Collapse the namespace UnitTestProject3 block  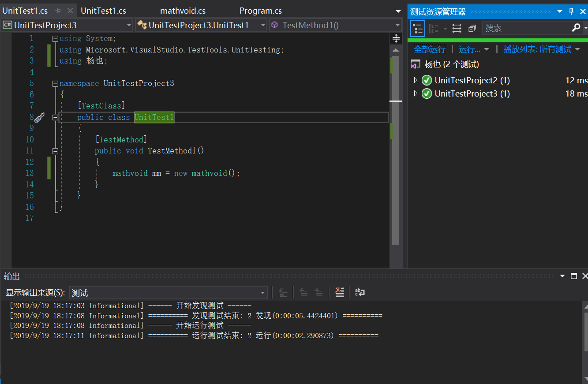tap(55, 83)
